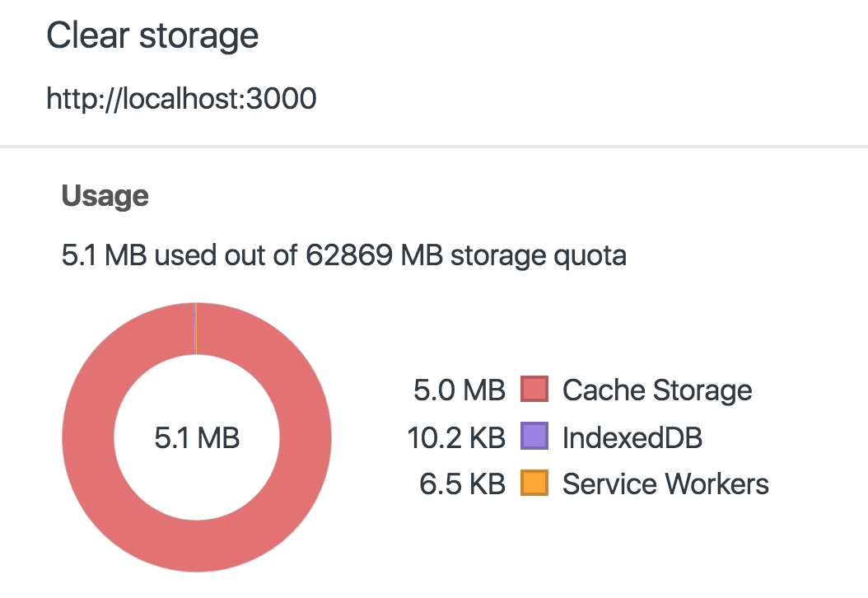Click the 'storage quota' words in usage line

tap(539, 256)
